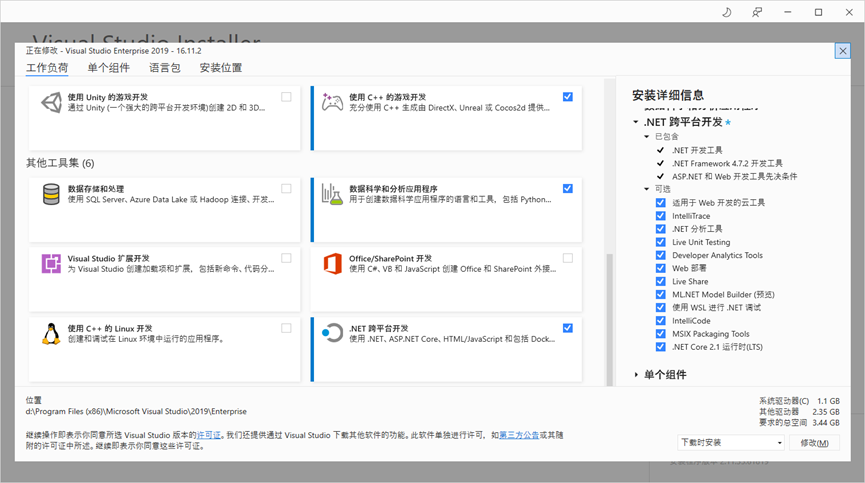
Task: Collapse the 可选 optional components group
Action: tap(647, 189)
